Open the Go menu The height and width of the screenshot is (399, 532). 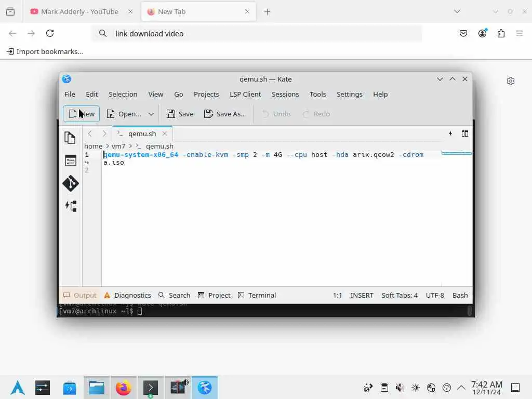(x=179, y=95)
